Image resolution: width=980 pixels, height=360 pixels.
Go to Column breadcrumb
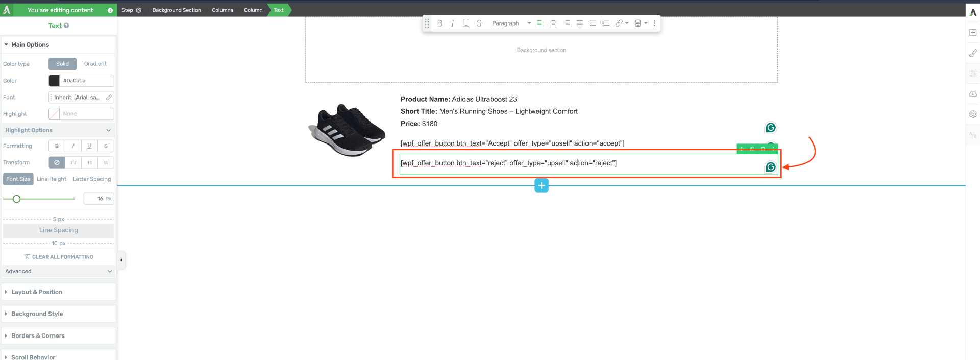click(x=253, y=10)
